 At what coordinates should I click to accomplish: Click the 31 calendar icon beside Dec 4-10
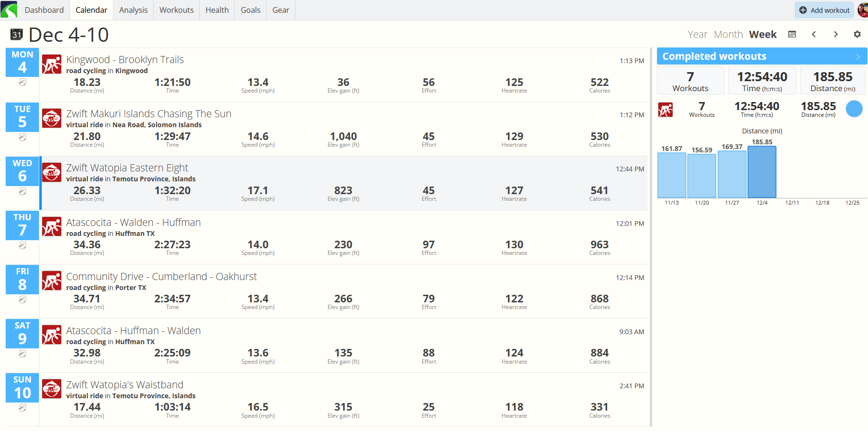point(17,34)
